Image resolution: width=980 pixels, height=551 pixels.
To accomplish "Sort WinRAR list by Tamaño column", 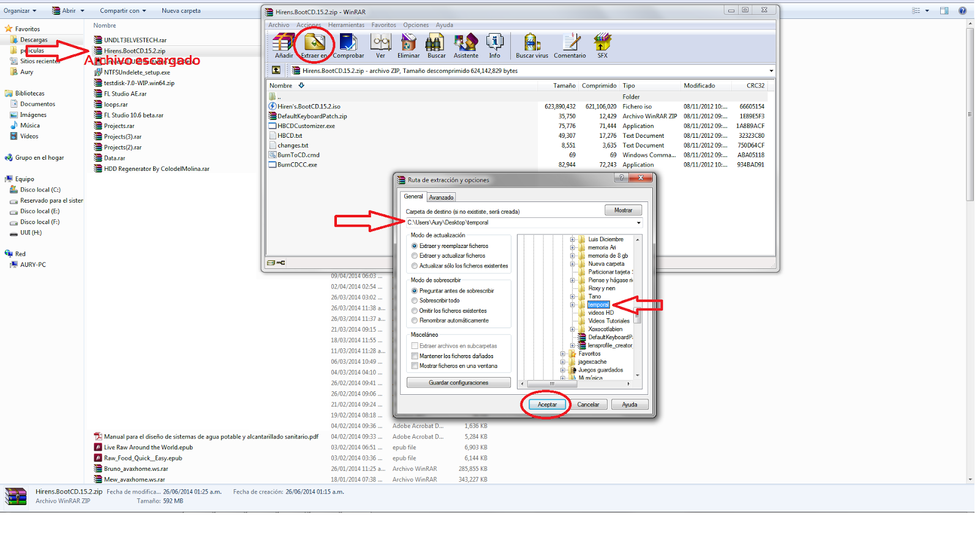I will pyautogui.click(x=564, y=86).
